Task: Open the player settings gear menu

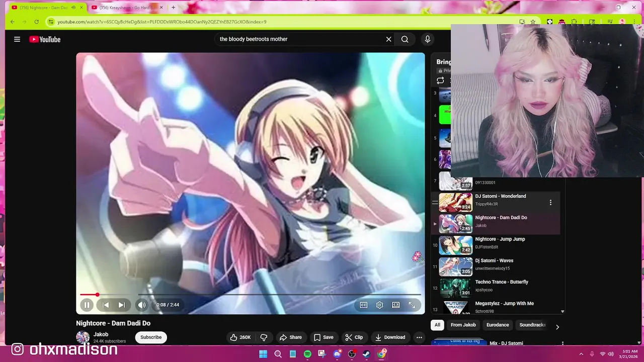Action: click(x=380, y=305)
